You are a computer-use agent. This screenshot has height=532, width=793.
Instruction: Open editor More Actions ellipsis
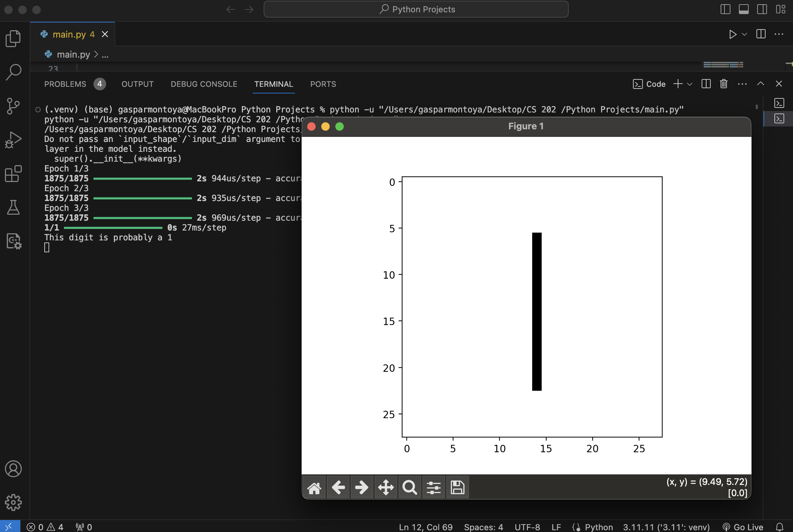779,34
